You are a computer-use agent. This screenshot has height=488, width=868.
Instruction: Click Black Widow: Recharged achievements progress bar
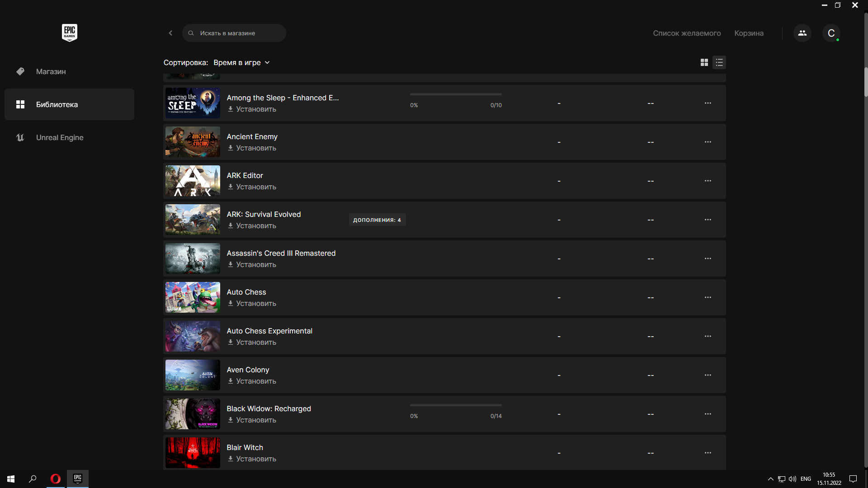pos(456,405)
